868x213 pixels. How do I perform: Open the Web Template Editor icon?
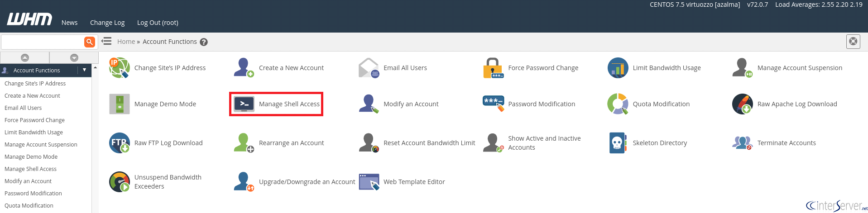pos(369,182)
